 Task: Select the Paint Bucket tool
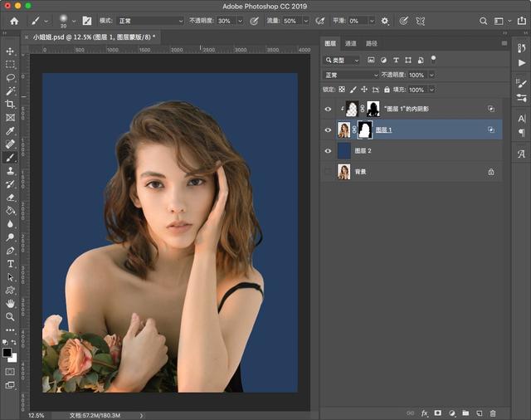[10, 211]
